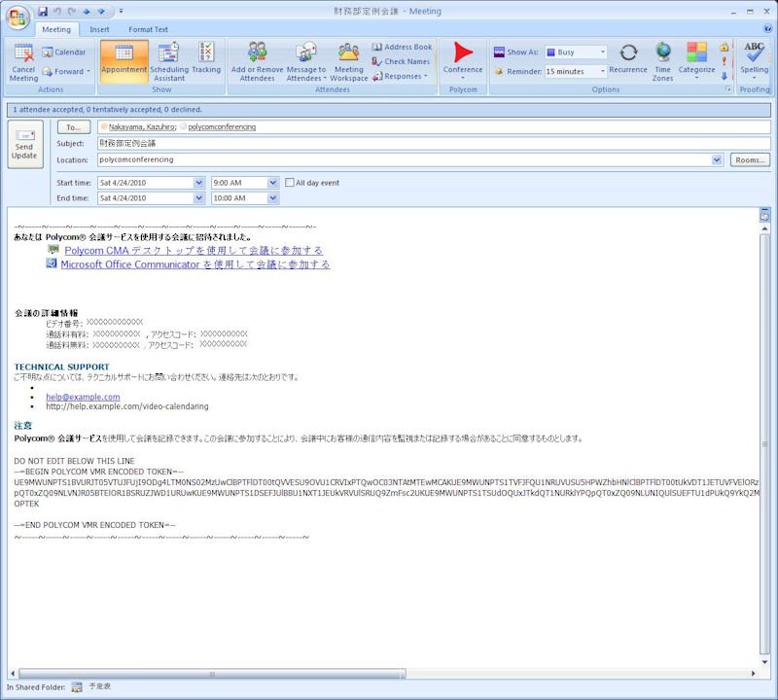Switch to the Insert tab

coord(99,30)
